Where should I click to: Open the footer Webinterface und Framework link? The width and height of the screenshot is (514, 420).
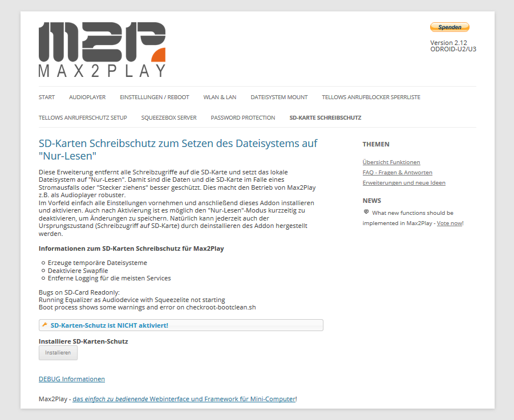click(x=184, y=399)
